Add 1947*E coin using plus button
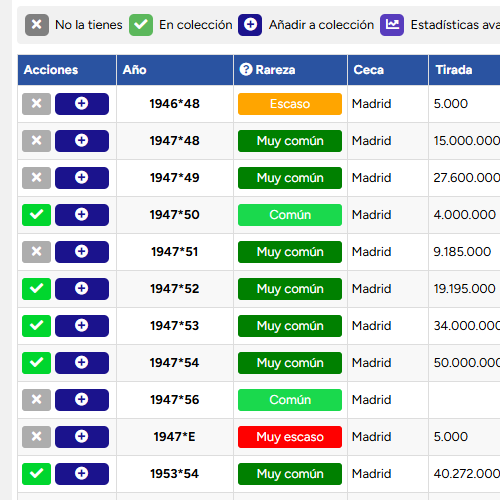 click(x=82, y=437)
